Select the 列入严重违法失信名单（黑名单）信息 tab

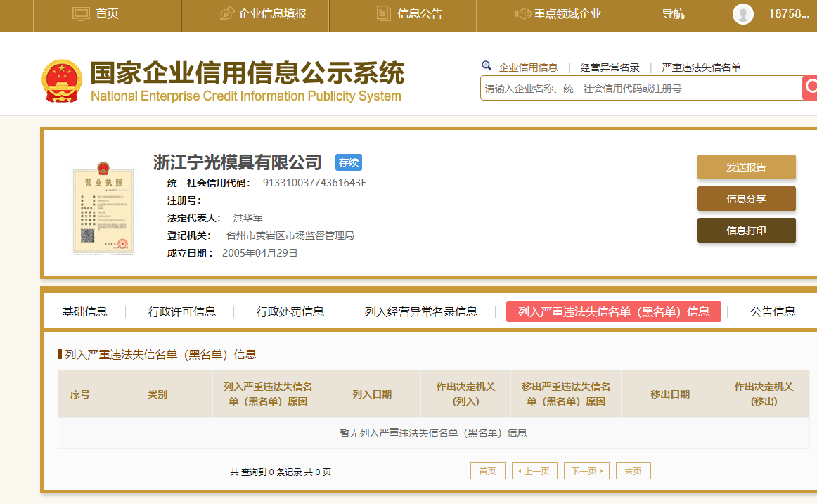[x=614, y=311]
